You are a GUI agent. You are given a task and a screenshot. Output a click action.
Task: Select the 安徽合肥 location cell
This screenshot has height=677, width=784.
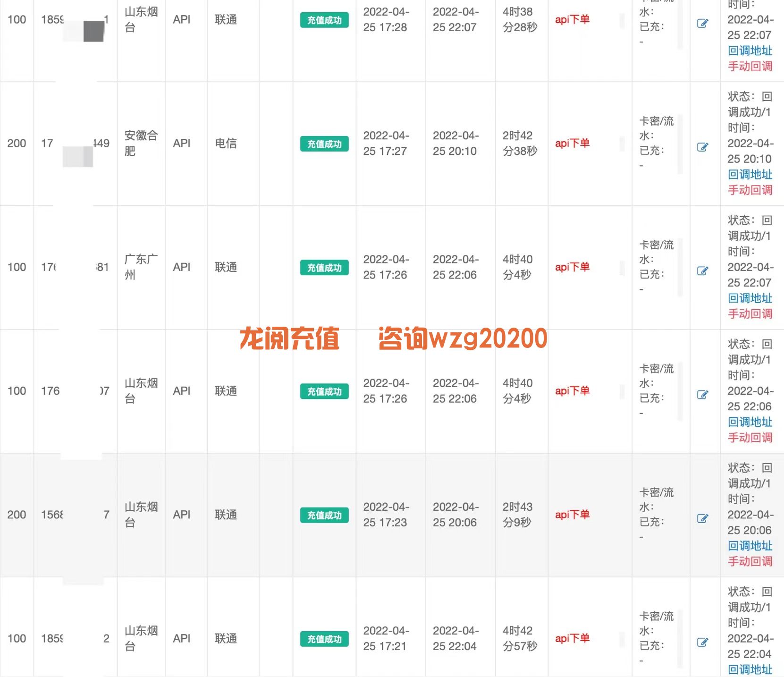pos(141,143)
